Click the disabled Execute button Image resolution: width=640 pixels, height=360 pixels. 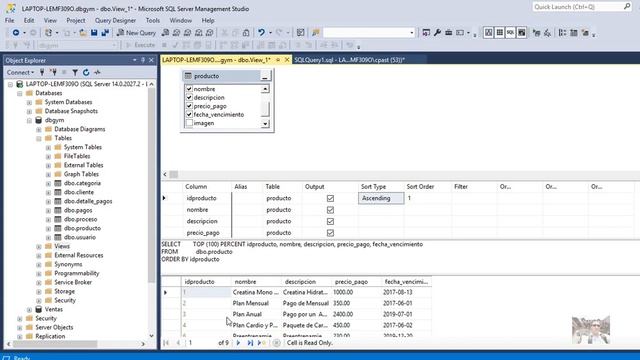(x=140, y=45)
